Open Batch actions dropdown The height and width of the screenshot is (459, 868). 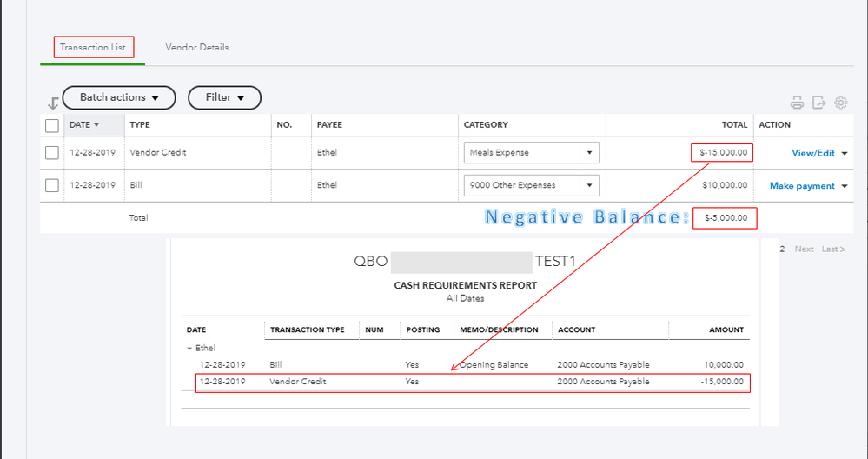119,97
